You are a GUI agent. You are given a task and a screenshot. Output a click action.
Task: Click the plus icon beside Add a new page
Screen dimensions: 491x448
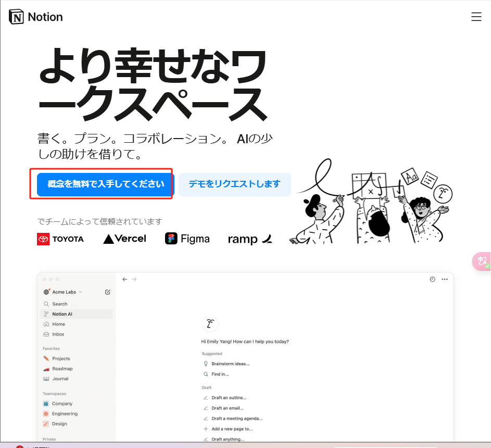coord(206,429)
